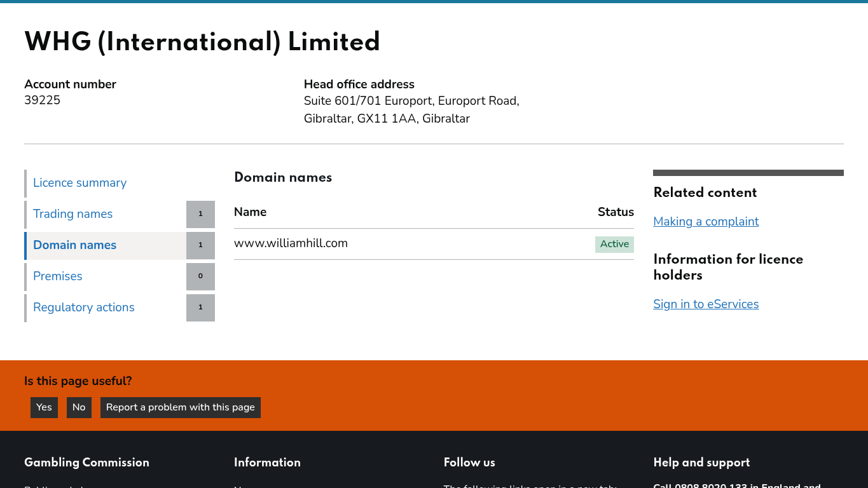Click the Account number label
This screenshot has height=488, width=868.
pyautogui.click(x=70, y=85)
